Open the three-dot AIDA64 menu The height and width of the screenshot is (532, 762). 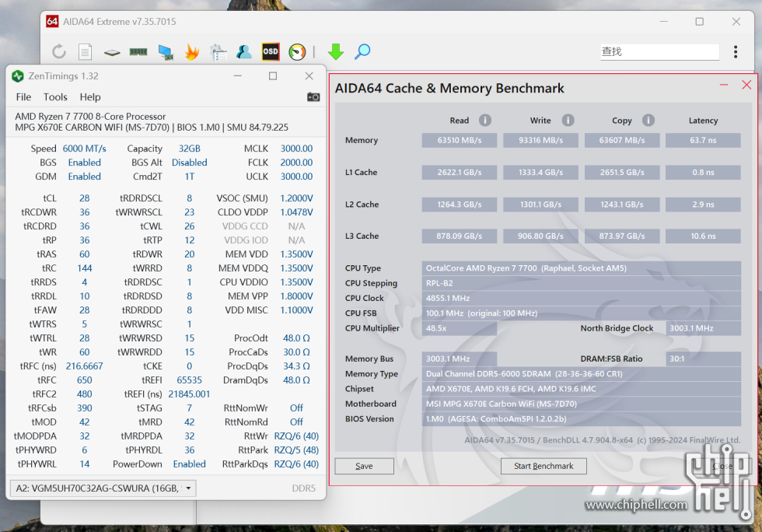click(736, 51)
